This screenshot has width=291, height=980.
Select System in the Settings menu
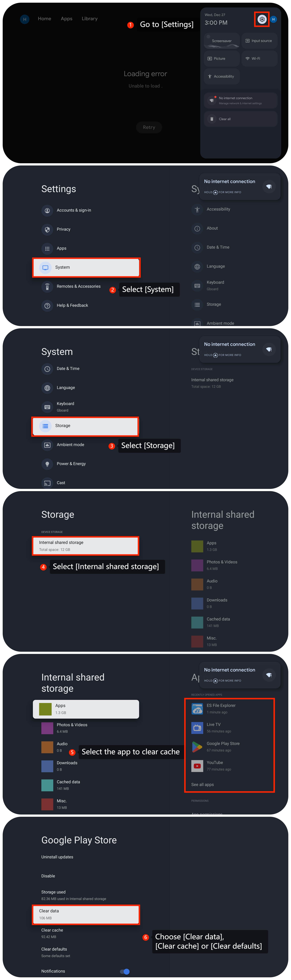point(86,267)
